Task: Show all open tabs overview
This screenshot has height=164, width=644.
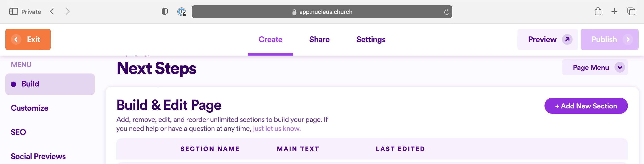Action: [631, 11]
